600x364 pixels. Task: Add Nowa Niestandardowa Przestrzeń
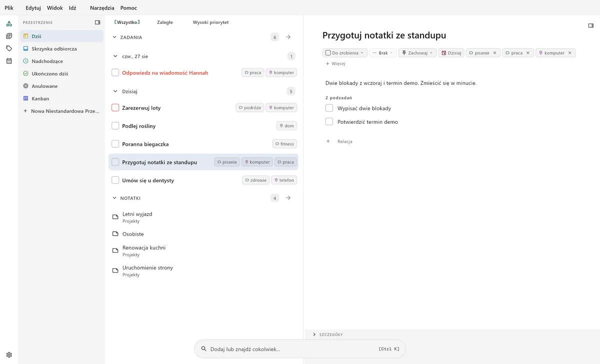click(x=61, y=111)
